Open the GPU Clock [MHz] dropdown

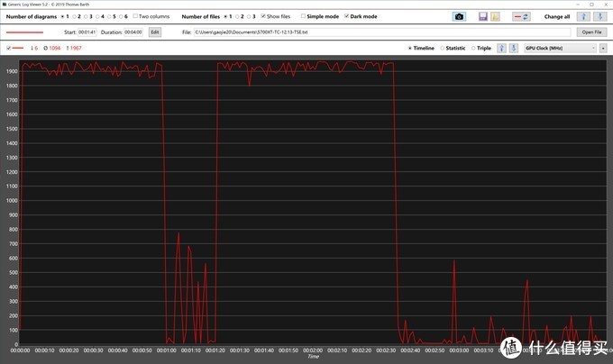(x=560, y=48)
